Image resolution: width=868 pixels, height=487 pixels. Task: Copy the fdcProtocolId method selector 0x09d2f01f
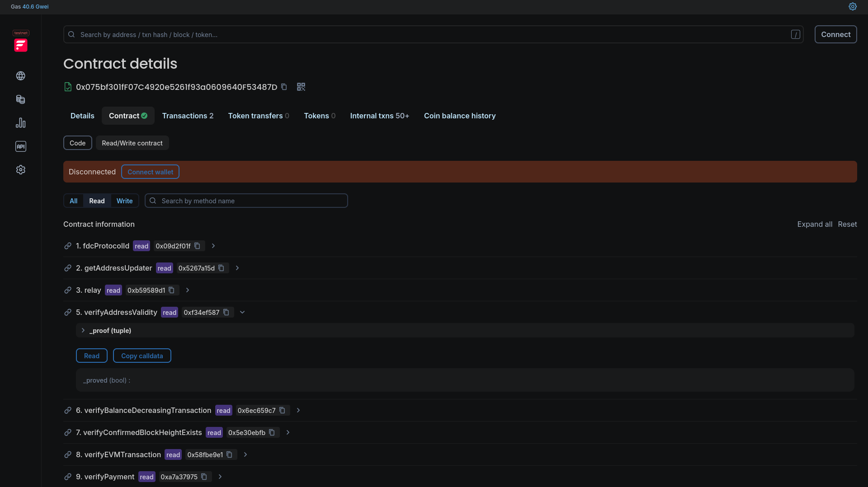pyautogui.click(x=197, y=246)
